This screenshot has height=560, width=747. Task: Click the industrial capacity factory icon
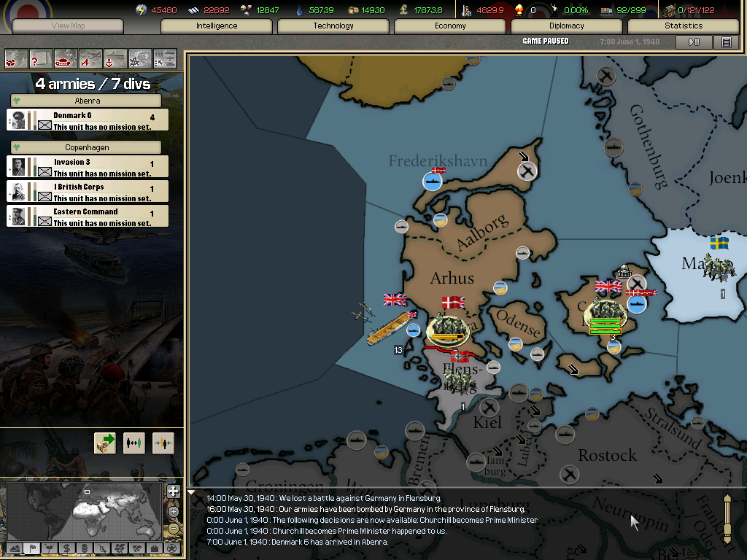pos(670,10)
